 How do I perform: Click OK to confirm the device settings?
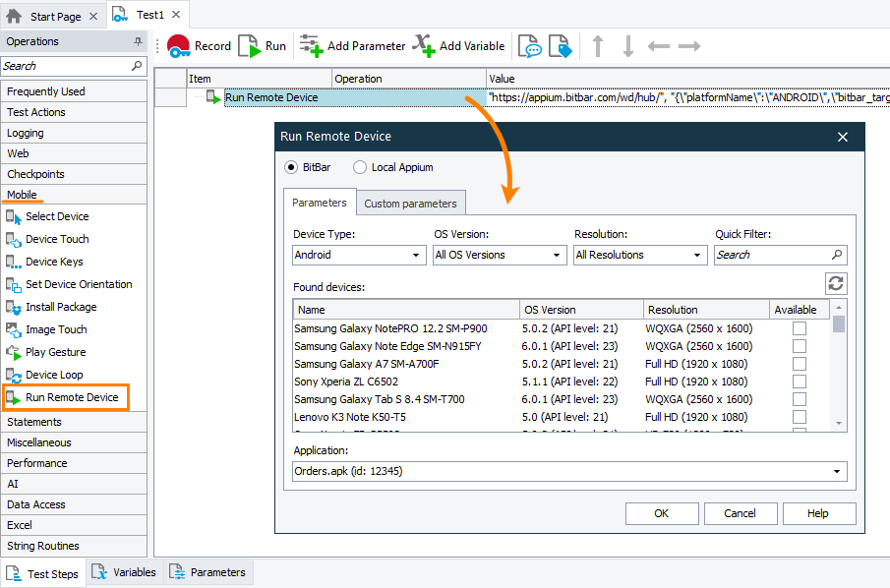tap(662, 513)
